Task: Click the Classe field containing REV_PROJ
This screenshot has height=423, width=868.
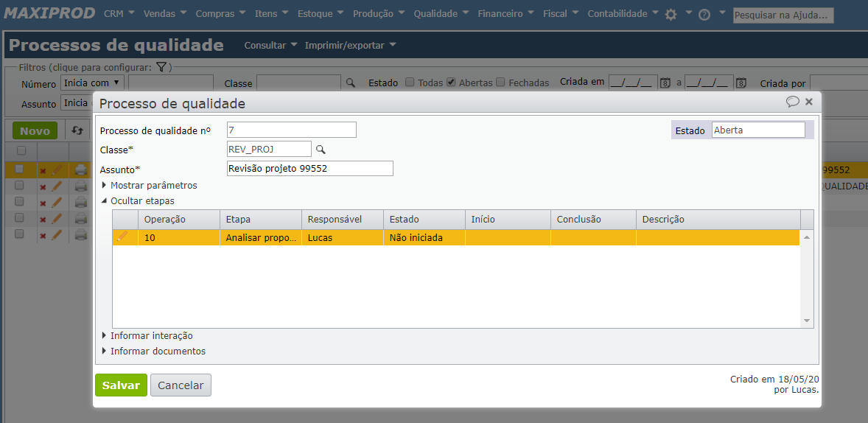Action: click(x=270, y=149)
